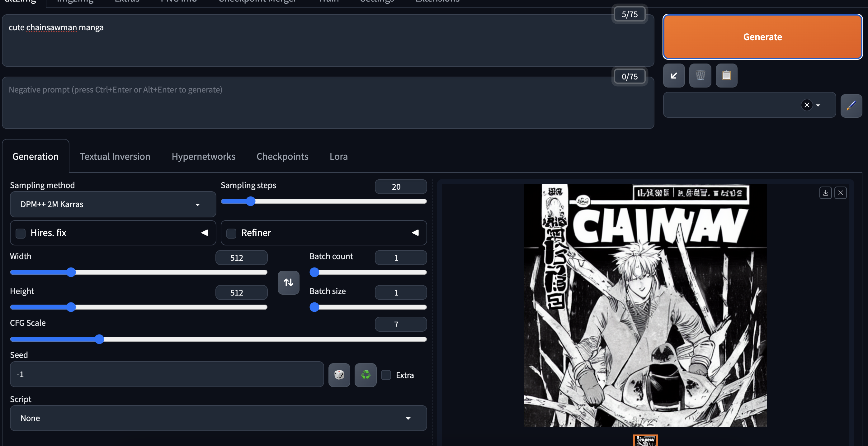Tick the Extra seed checkbox
The image size is (868, 446).
[386, 375]
